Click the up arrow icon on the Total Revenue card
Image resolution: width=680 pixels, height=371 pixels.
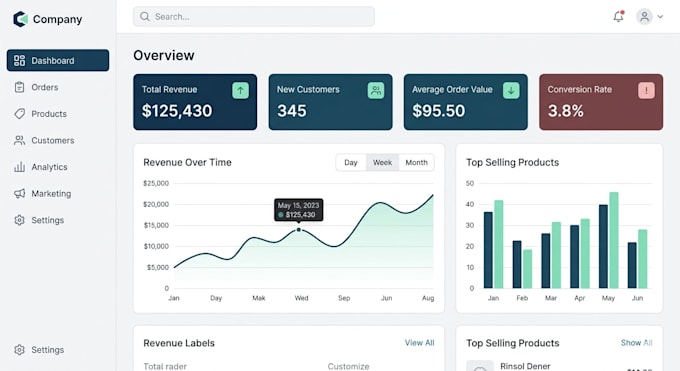pos(240,90)
